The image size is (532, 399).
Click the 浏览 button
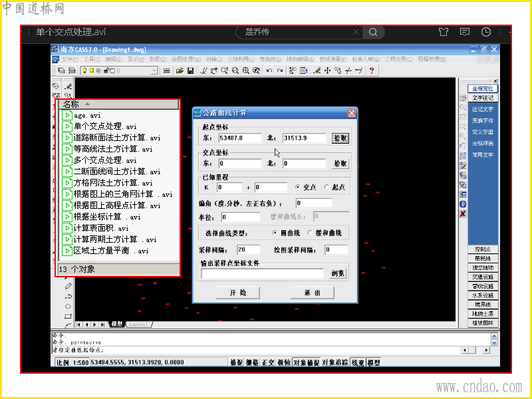point(338,273)
